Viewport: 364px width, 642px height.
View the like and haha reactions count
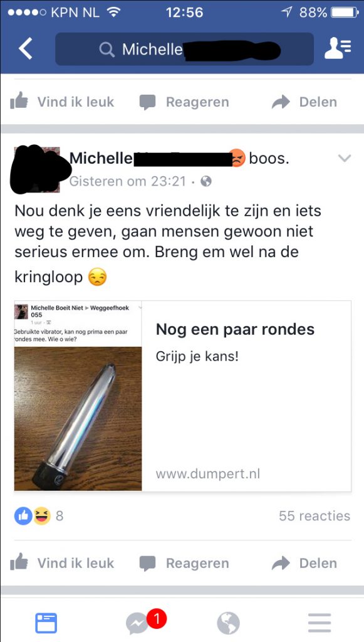[39, 516]
